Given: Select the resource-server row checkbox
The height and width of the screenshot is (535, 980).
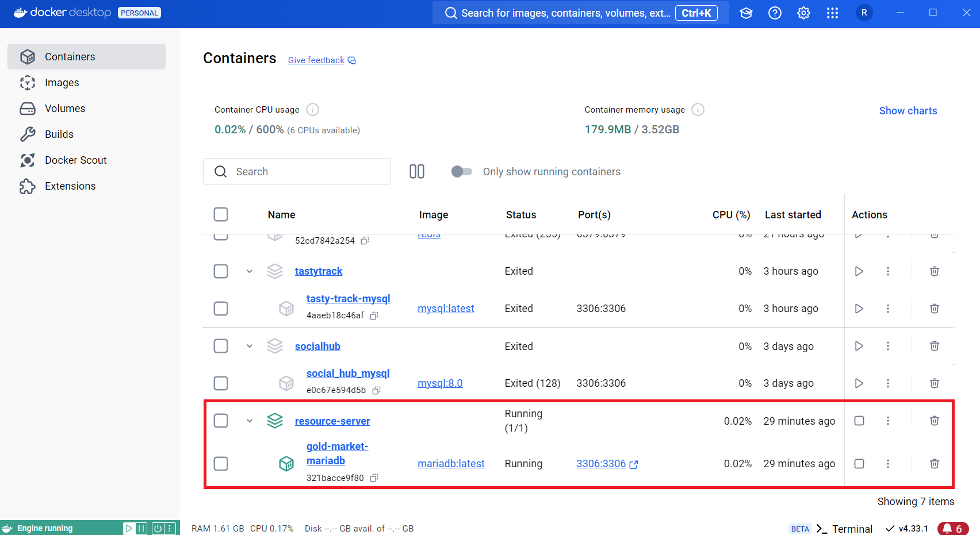Looking at the screenshot, I should click(221, 421).
